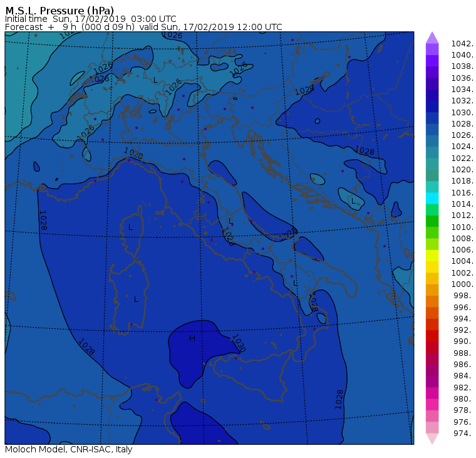Select the orange legend band between 996 and 998
The width and height of the screenshot is (476, 458).
point(432,301)
